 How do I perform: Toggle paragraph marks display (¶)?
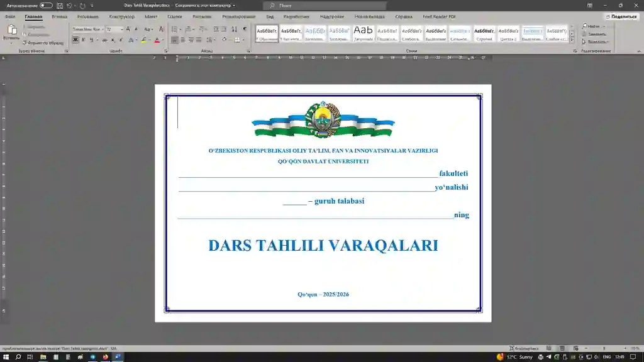click(245, 29)
